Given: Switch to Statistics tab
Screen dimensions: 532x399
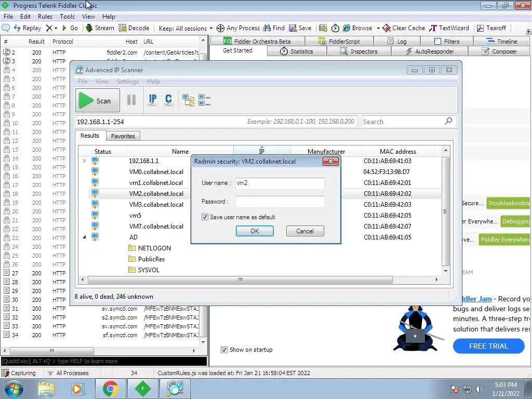Looking at the screenshot, I should (297, 51).
